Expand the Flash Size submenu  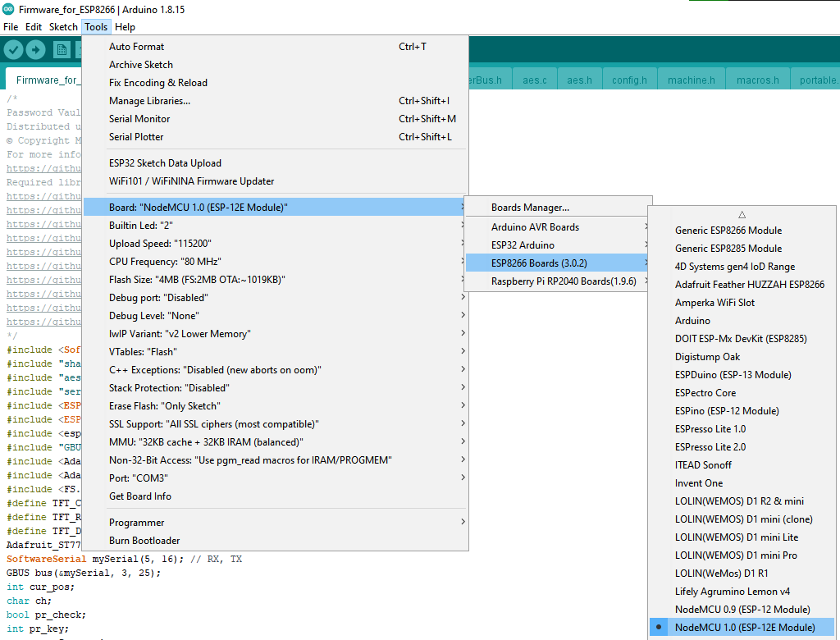tap(276, 280)
